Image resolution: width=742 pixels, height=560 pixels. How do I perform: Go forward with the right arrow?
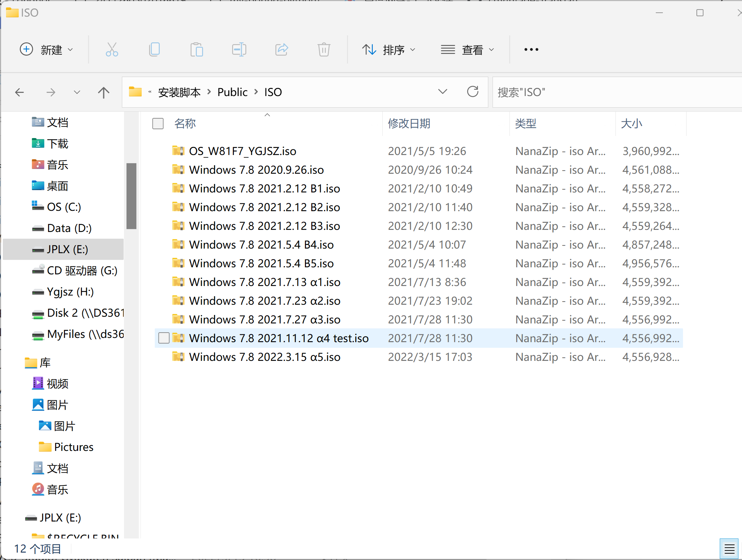tap(51, 93)
